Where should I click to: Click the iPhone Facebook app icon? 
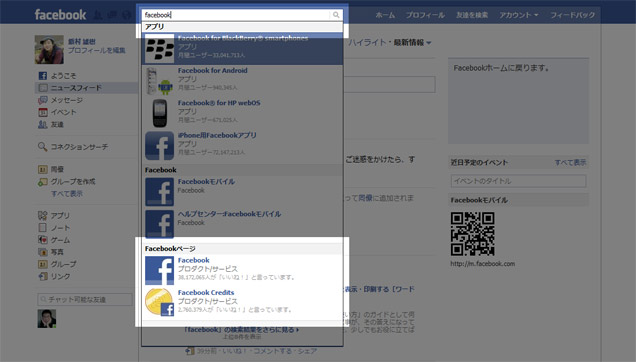(x=159, y=146)
